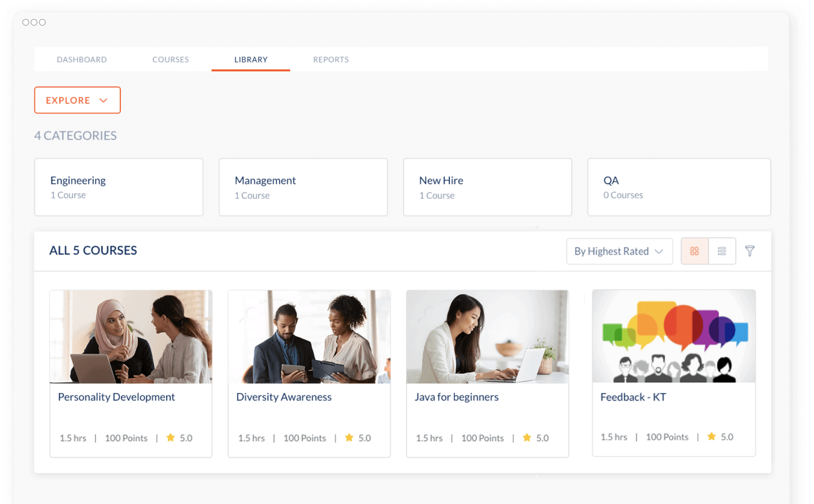Click the Diversity Awareness title link
814x504 pixels.
tap(284, 397)
